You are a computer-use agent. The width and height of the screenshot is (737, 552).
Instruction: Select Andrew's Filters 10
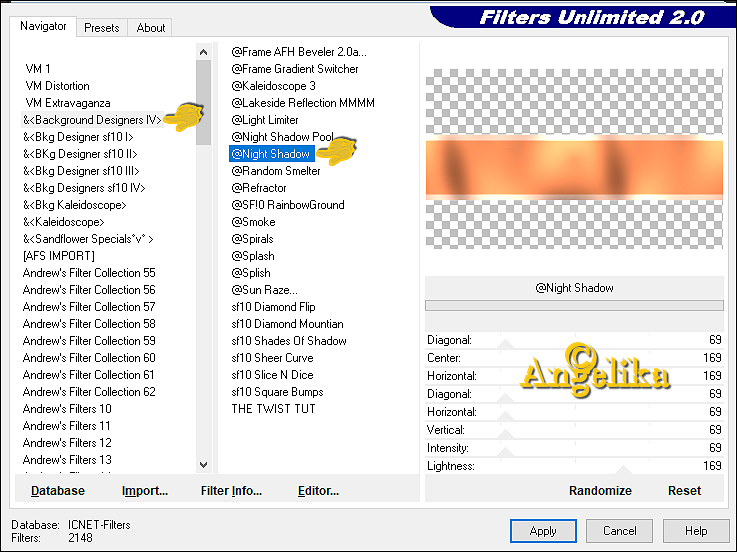coord(67,409)
